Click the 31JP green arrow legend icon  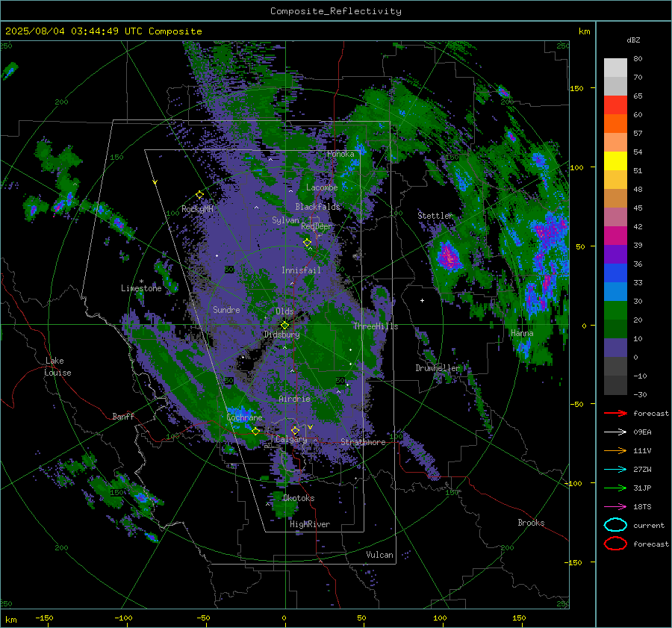click(x=615, y=488)
